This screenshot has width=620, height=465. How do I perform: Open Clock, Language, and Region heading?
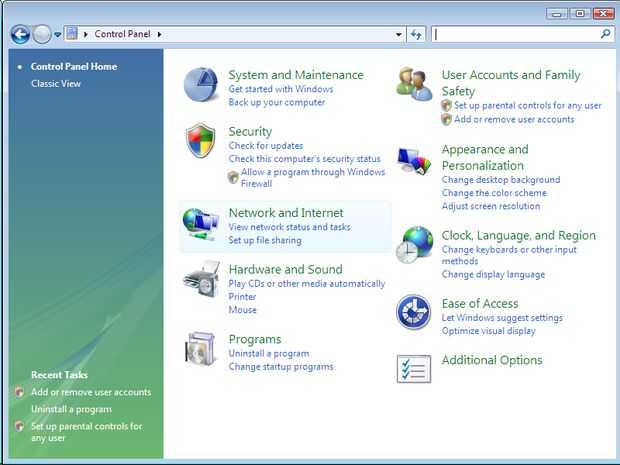point(518,235)
